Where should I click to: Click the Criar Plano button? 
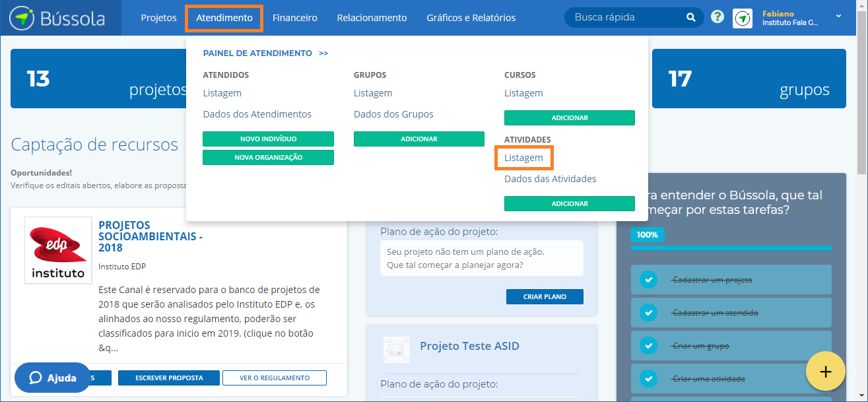pos(545,297)
